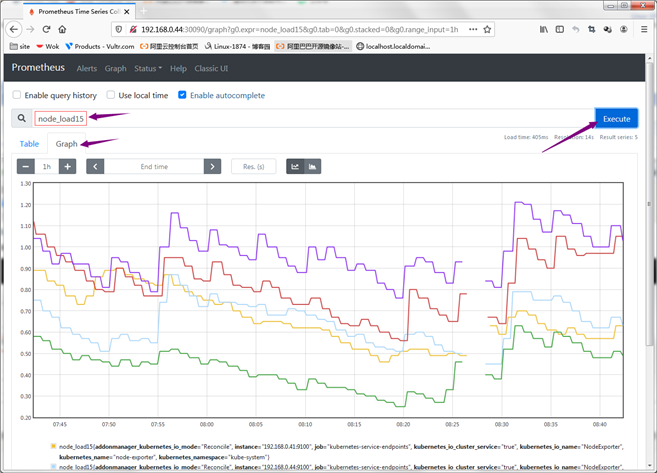Image resolution: width=657 pixels, height=473 pixels.
Task: Click the undo arrow toolbar icon
Action: click(x=576, y=29)
